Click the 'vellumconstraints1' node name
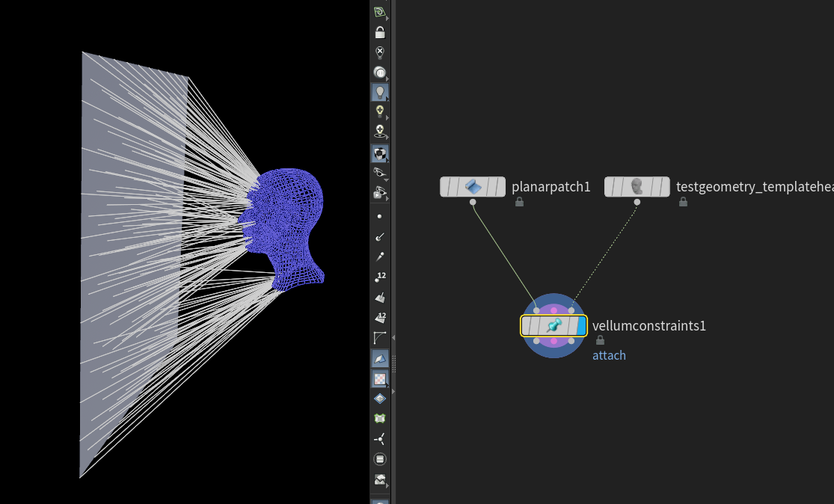The height and width of the screenshot is (504, 834). coord(649,326)
